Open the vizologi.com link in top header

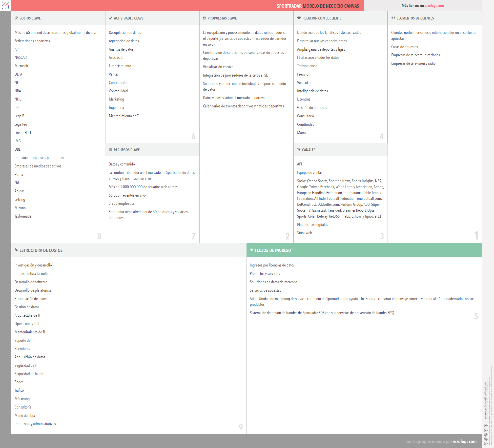434,6
